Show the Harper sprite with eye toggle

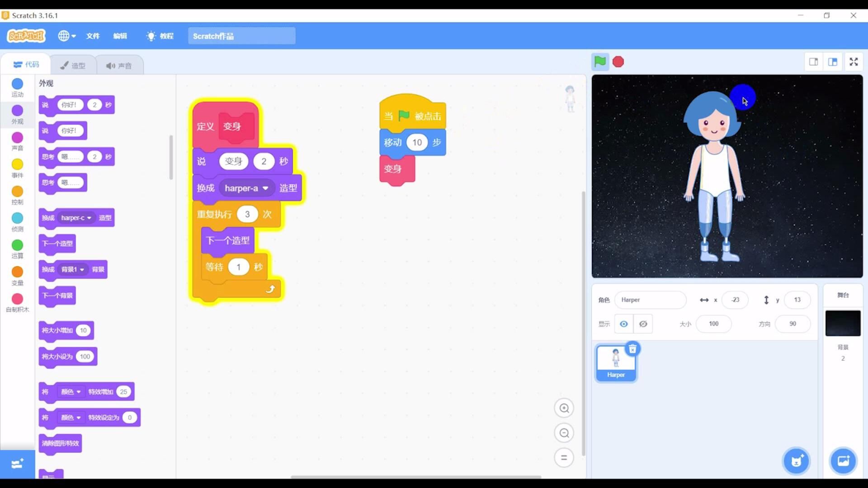pyautogui.click(x=623, y=324)
